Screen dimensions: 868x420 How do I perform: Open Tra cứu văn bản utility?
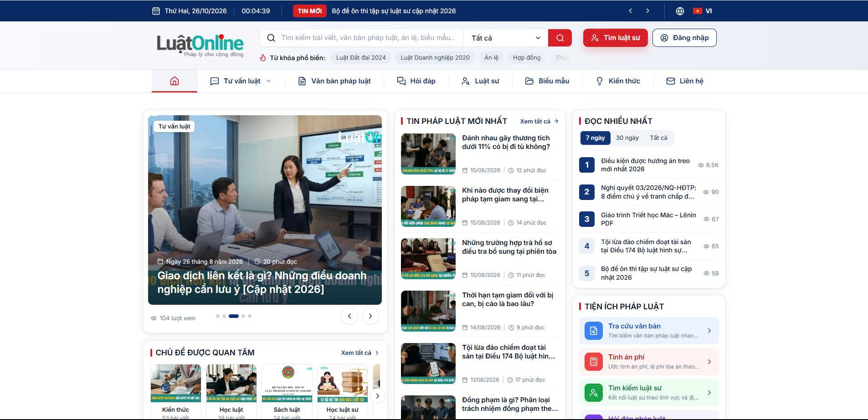649,331
